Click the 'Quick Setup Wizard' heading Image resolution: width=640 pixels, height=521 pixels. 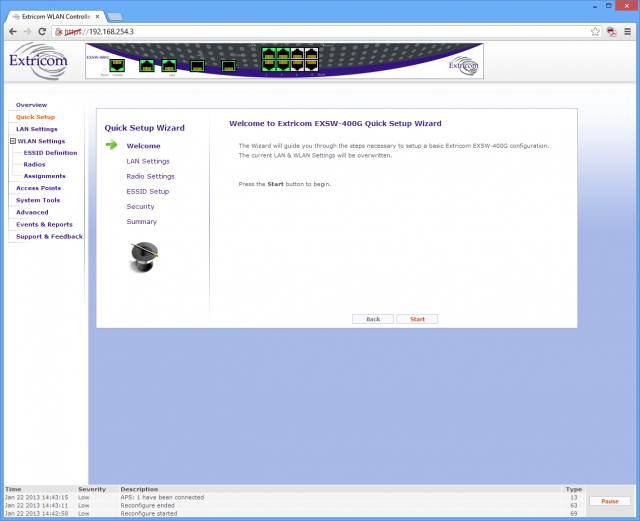144,128
